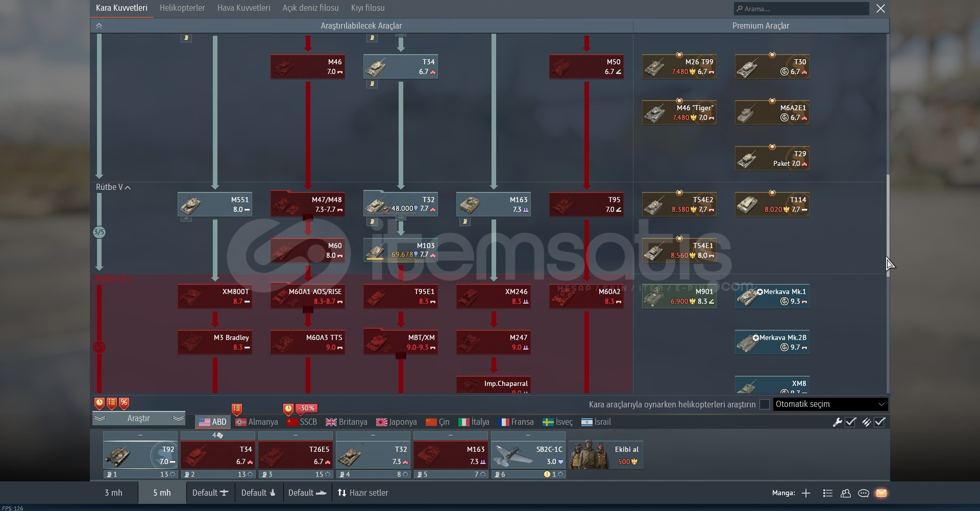The image size is (980, 511).
Task: Click the Arama search field
Action: [801, 9]
